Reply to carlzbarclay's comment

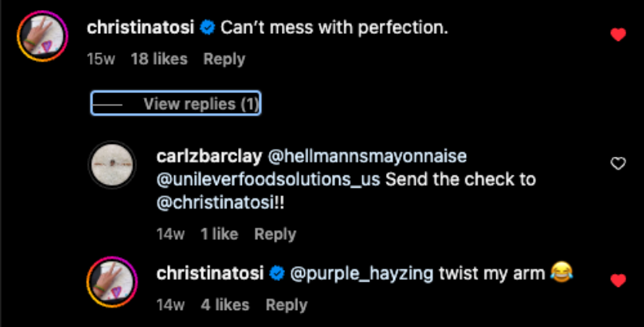(x=275, y=235)
